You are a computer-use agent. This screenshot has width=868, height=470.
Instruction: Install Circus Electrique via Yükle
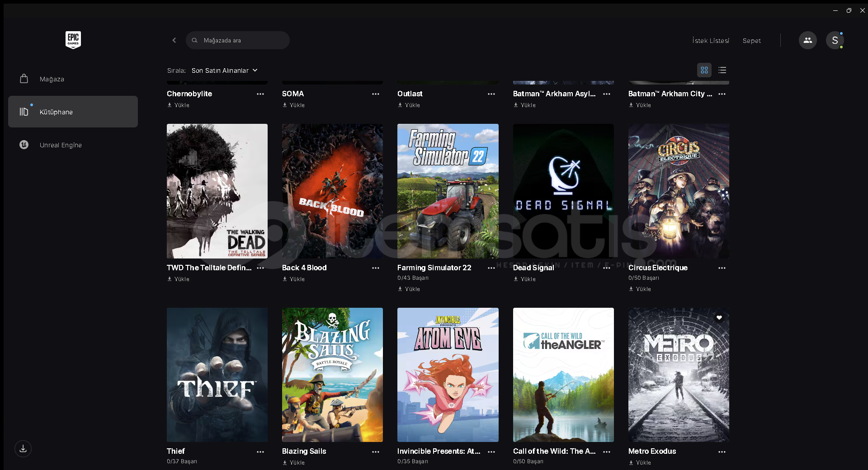click(640, 289)
